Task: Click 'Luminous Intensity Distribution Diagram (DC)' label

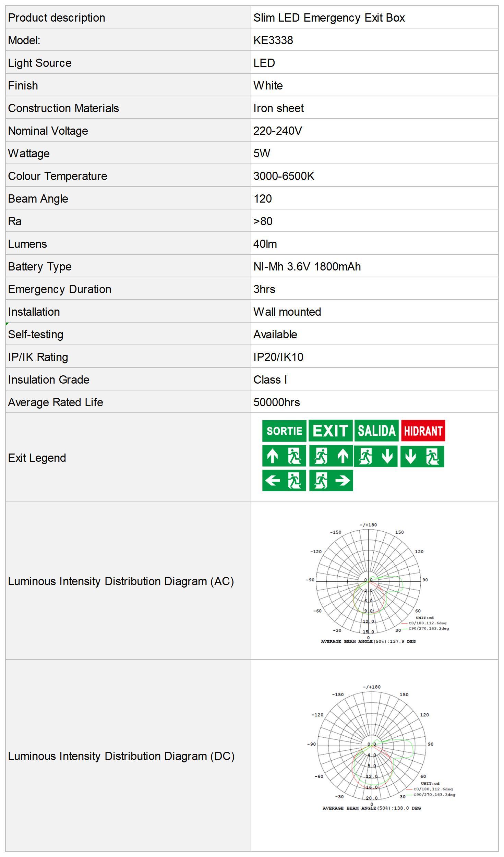Action: 121,756
